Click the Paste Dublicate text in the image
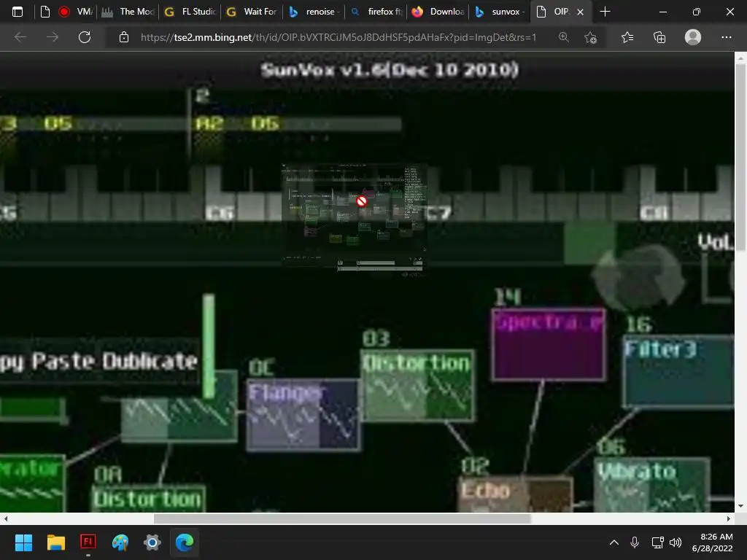The height and width of the screenshot is (560, 747). [115, 362]
